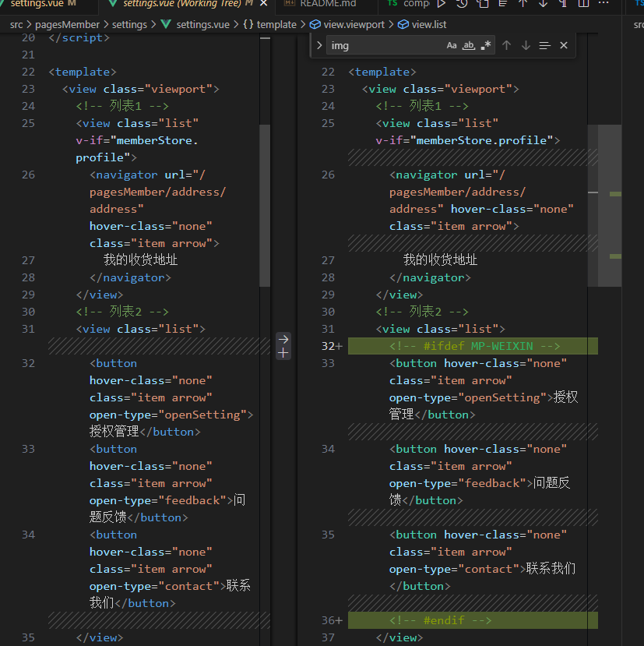Click the cube icon before view.viewport
This screenshot has width=644, height=646.
(x=315, y=25)
